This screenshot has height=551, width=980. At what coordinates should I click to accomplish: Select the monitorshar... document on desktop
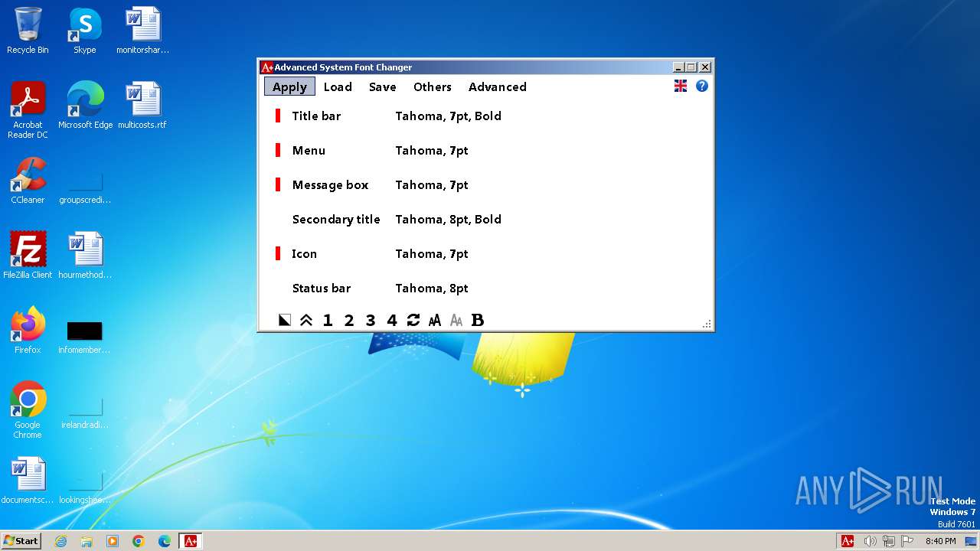click(142, 31)
